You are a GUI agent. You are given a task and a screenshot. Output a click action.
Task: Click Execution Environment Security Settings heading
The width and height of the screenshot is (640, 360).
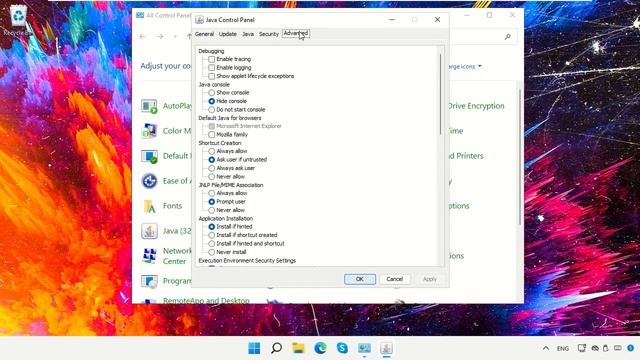pyautogui.click(x=247, y=261)
